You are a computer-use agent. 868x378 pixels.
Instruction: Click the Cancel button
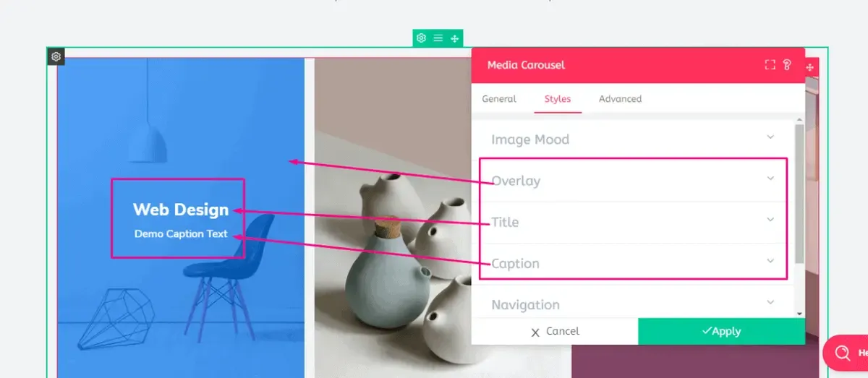tap(555, 331)
